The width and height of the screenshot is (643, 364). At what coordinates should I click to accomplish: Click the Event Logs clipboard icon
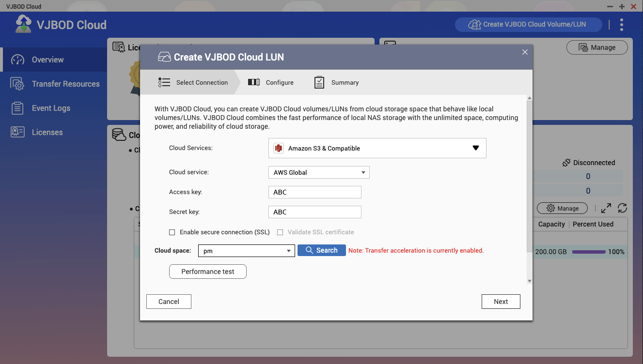click(x=17, y=108)
